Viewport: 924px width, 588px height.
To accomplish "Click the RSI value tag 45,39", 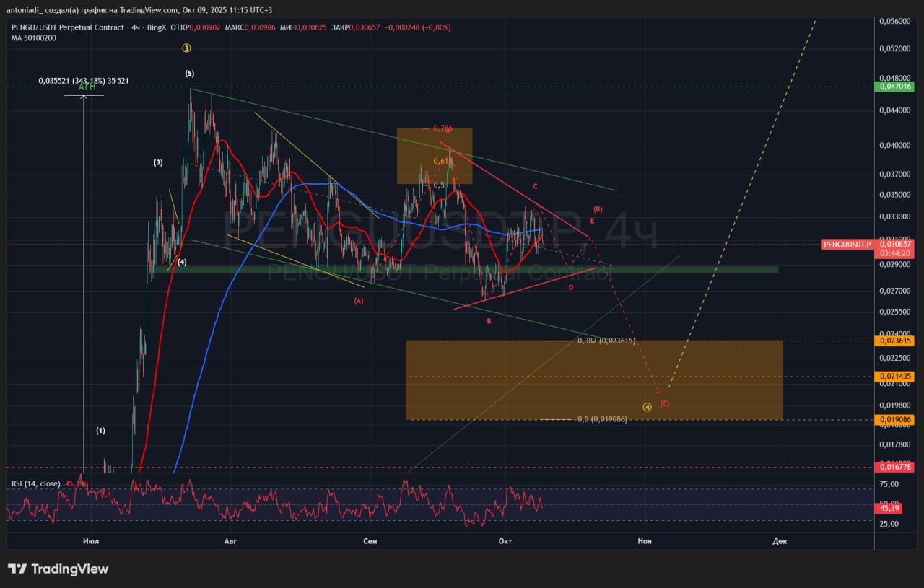I will click(x=889, y=508).
